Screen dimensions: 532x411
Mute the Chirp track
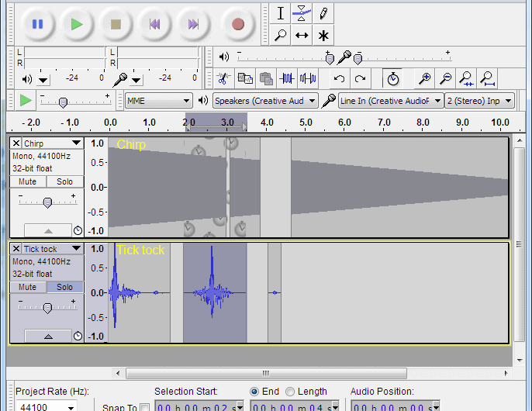click(x=27, y=181)
